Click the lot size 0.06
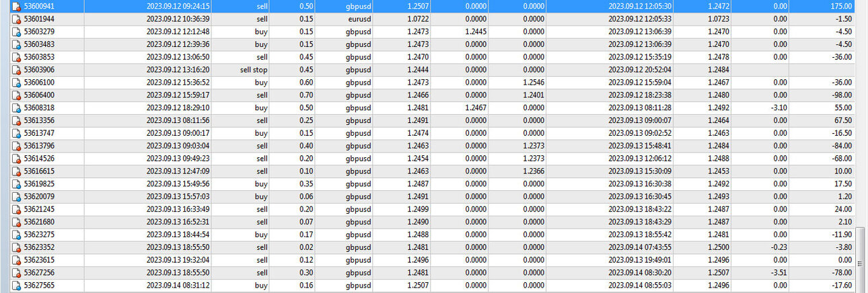Viewport: 868px width, 293px height. click(x=305, y=196)
